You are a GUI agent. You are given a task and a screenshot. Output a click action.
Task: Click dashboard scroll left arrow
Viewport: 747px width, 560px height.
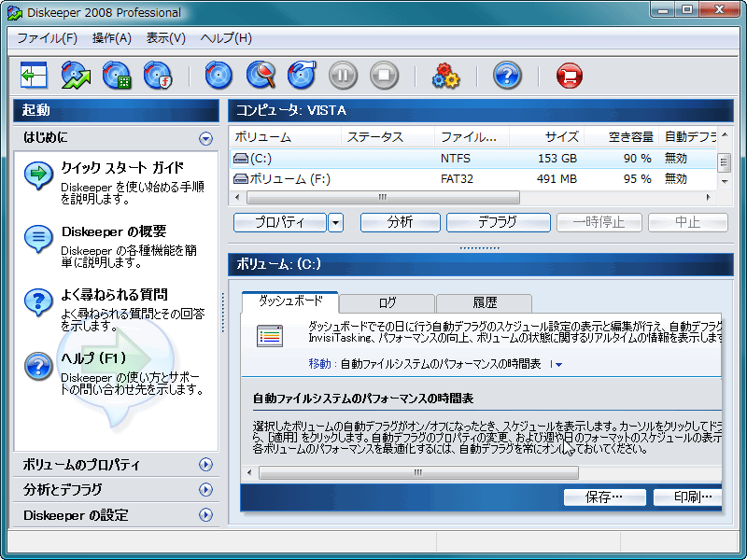[x=249, y=473]
